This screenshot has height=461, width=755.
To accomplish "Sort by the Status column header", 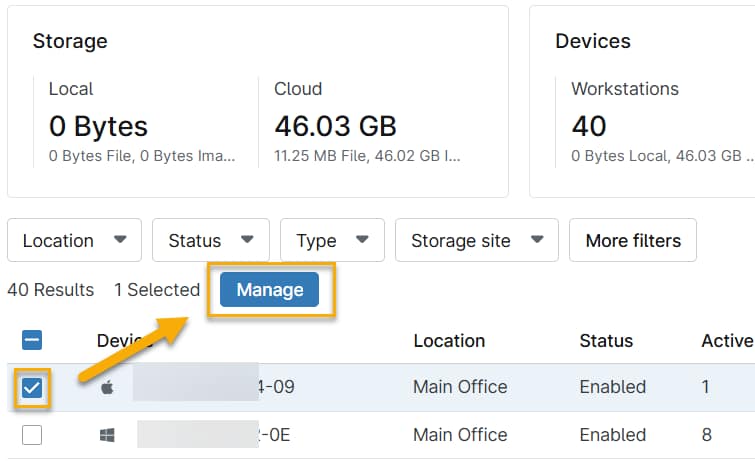I will pos(606,341).
